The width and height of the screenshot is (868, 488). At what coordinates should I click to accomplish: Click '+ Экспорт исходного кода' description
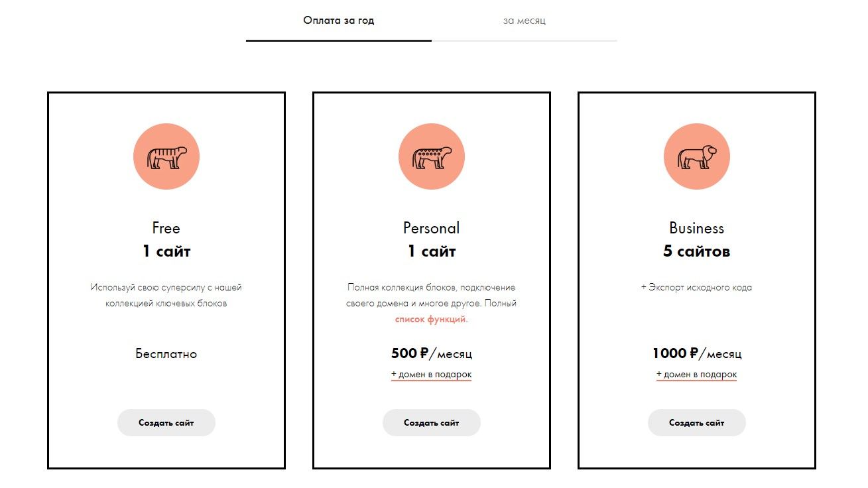[697, 288]
